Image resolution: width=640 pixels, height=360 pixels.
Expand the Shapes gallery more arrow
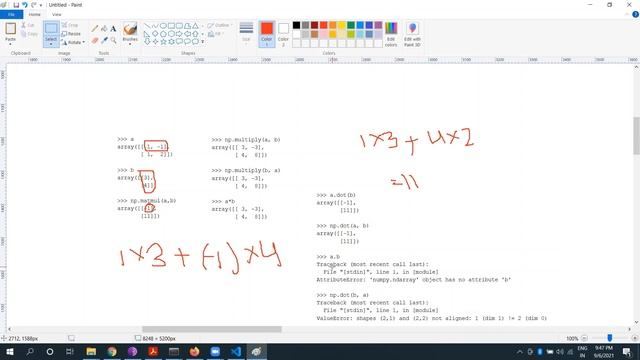(203, 41)
